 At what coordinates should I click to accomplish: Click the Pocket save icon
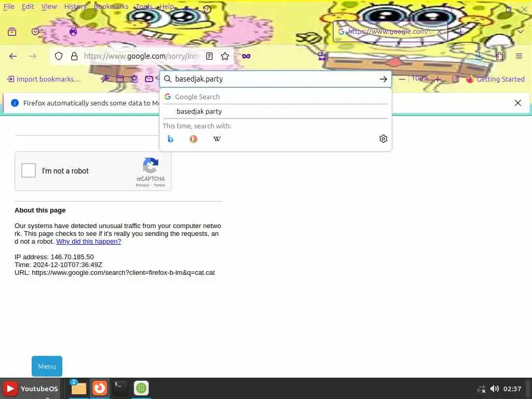35,32
